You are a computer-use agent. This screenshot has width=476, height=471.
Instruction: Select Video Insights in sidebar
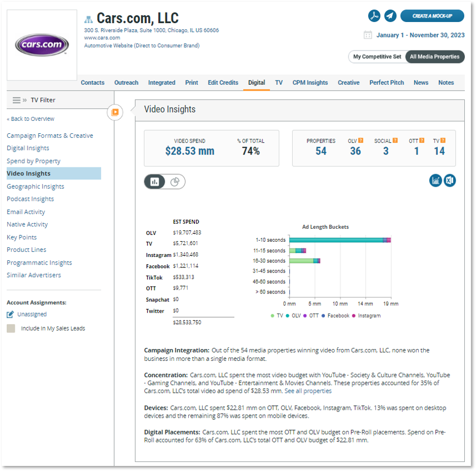(x=54, y=174)
